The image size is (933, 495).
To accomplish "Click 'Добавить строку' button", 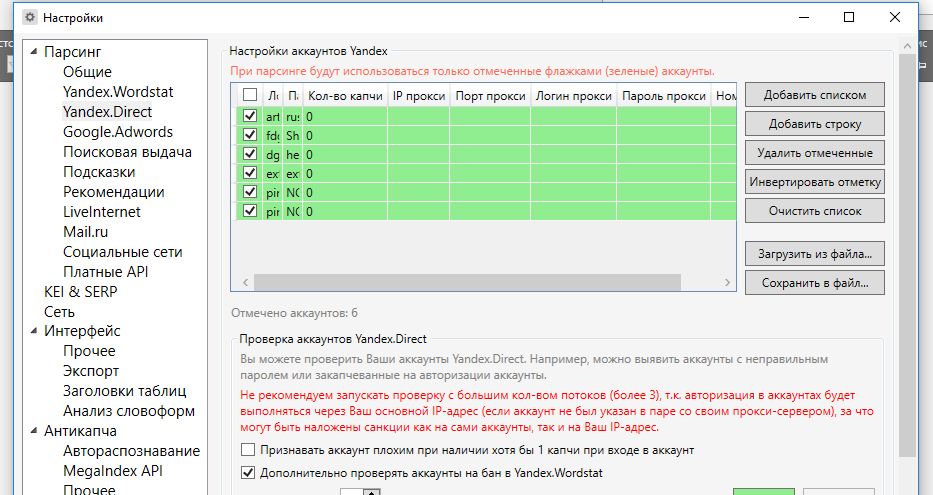I will click(815, 124).
